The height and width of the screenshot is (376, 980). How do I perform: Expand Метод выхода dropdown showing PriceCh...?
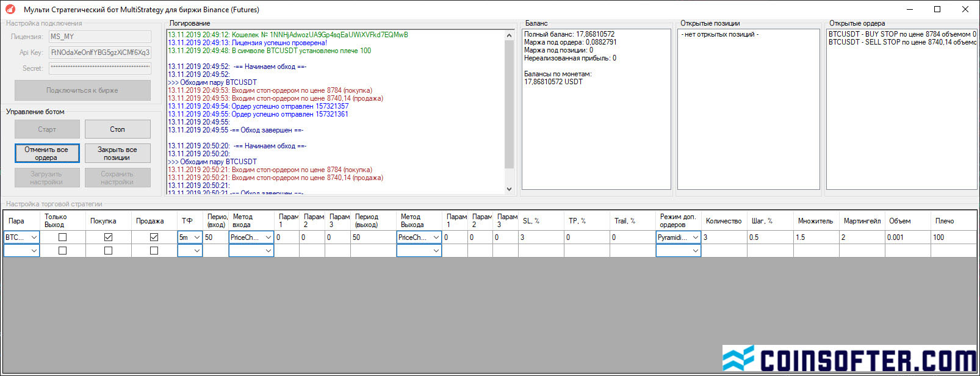tap(419, 237)
